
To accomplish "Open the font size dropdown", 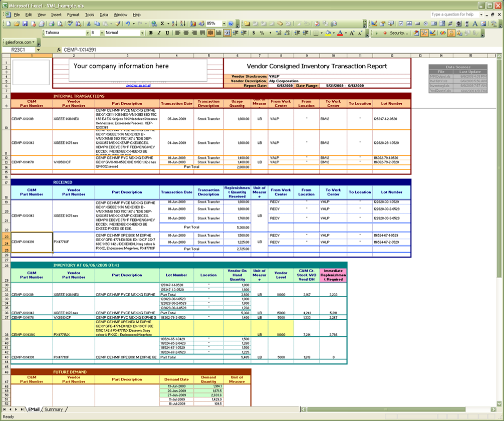I will click(x=102, y=33).
